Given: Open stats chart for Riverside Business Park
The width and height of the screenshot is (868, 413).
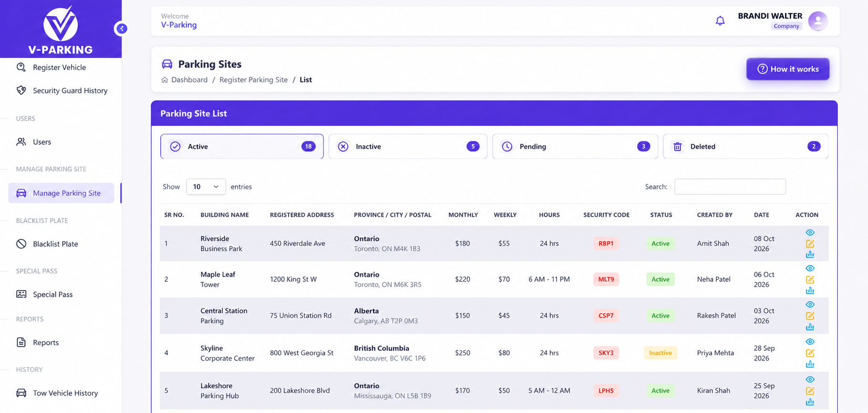Looking at the screenshot, I should point(810,254).
